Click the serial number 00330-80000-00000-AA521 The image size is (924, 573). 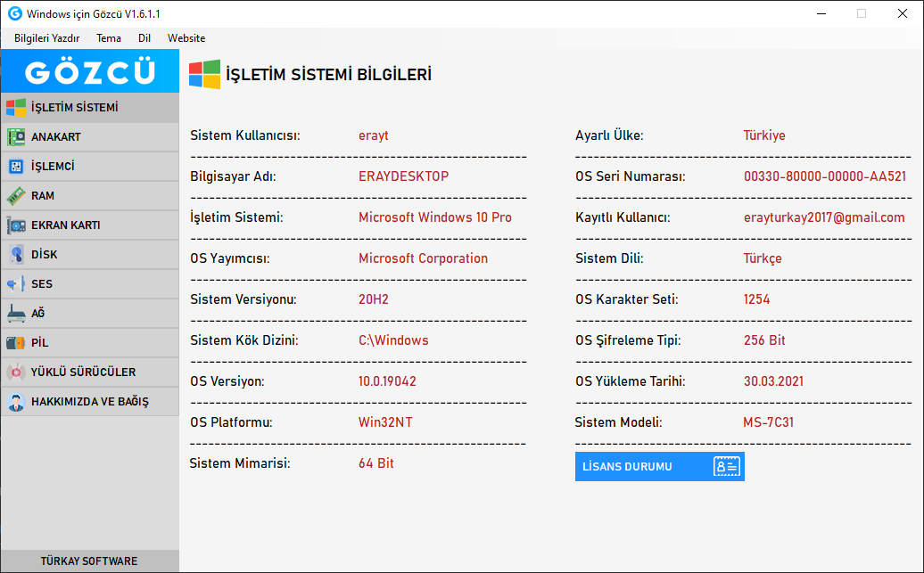[825, 176]
